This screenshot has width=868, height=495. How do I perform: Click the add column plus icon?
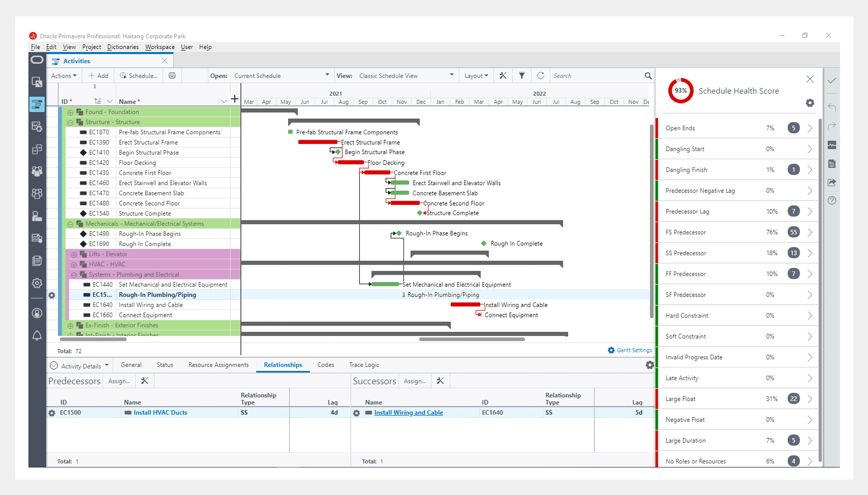234,99
